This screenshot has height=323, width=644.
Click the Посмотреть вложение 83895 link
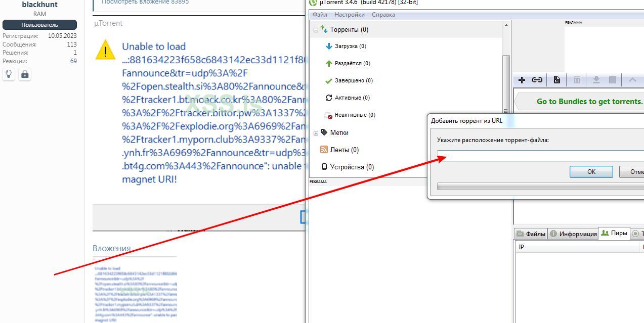[145, 2]
